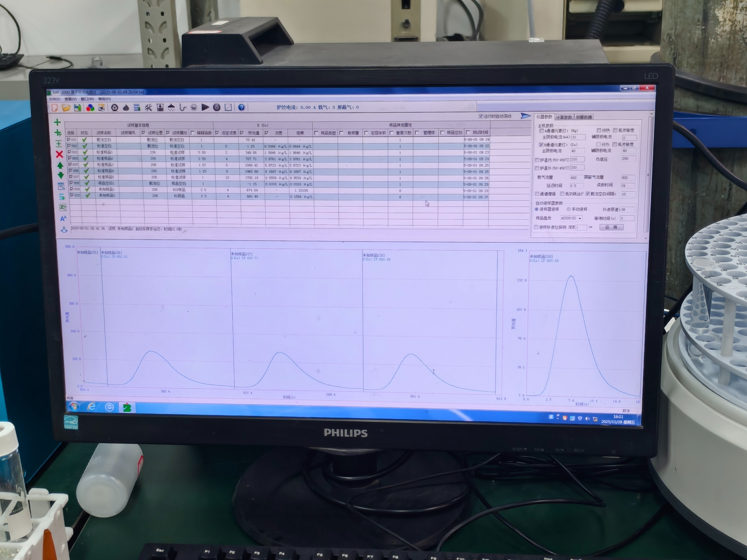Viewport: 747px width, 560px height.
Task: Switch to the 测量数据 tab
Action: [x=584, y=117]
